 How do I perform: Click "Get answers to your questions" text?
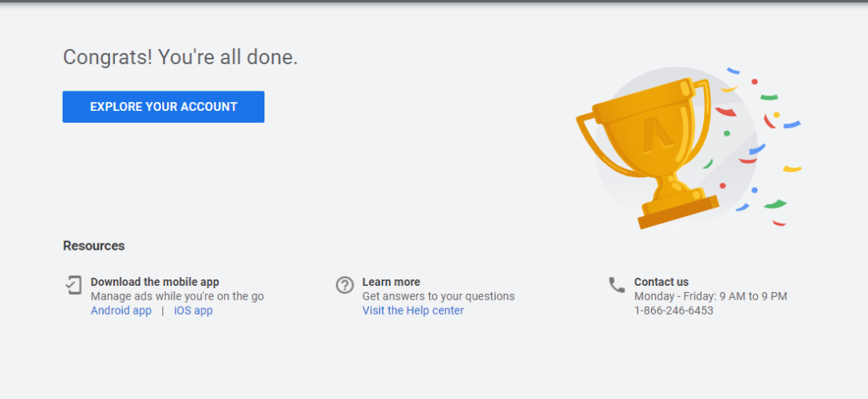pos(438,296)
